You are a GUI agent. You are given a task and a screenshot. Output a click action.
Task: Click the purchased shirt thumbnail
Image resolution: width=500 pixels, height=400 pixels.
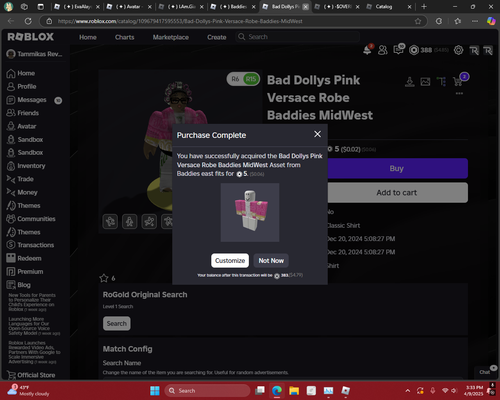[x=250, y=212]
